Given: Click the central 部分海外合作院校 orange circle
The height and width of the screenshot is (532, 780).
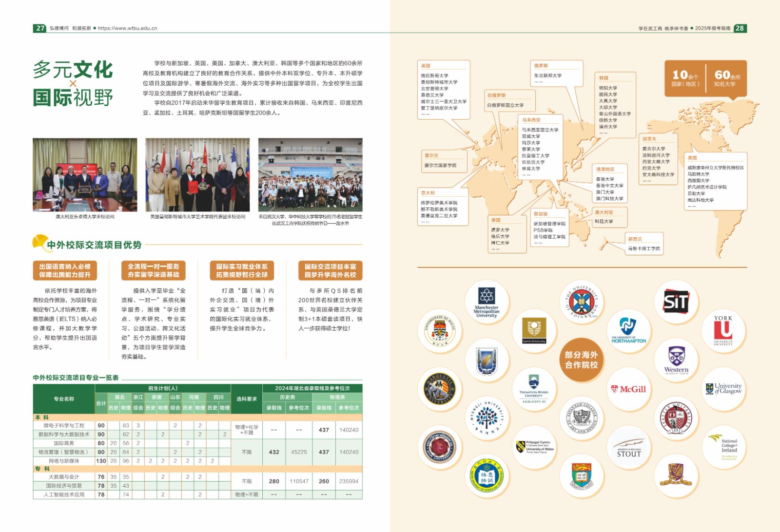Looking at the screenshot, I should tap(581, 360).
